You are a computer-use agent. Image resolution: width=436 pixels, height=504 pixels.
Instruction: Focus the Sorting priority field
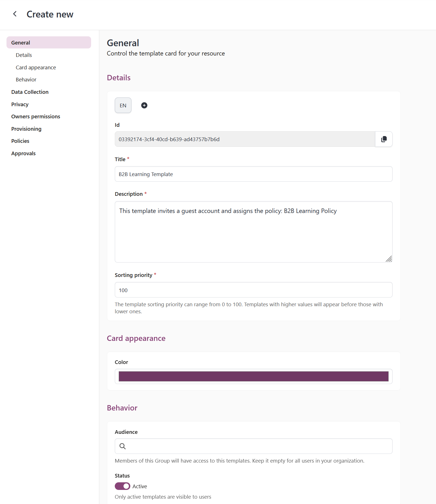(x=253, y=290)
